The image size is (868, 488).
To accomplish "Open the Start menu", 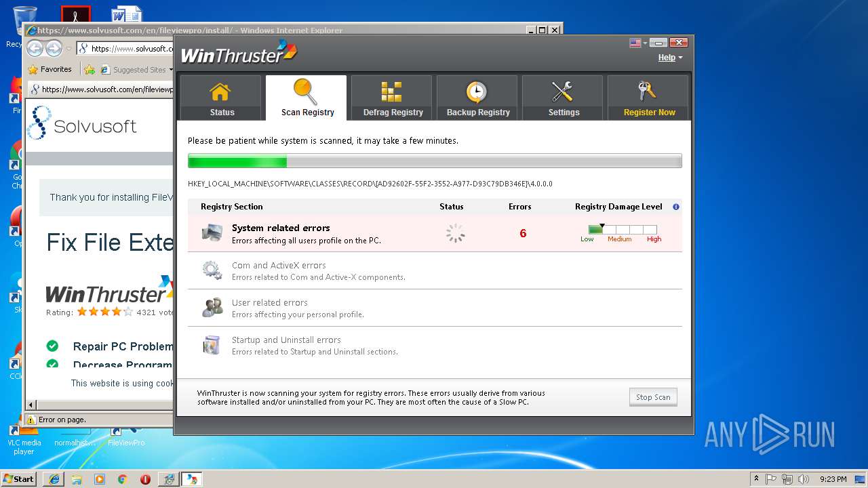I will click(x=19, y=479).
